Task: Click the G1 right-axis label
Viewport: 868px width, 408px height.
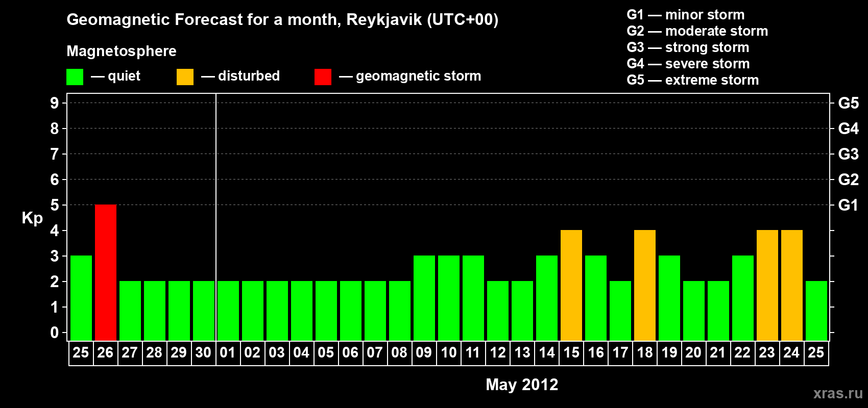Action: pyautogui.click(x=849, y=205)
